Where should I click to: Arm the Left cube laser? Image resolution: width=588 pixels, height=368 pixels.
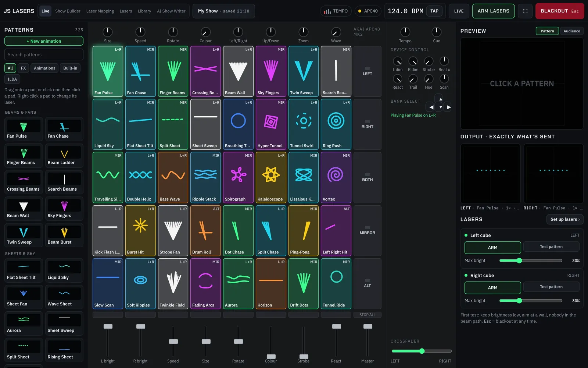(x=492, y=248)
